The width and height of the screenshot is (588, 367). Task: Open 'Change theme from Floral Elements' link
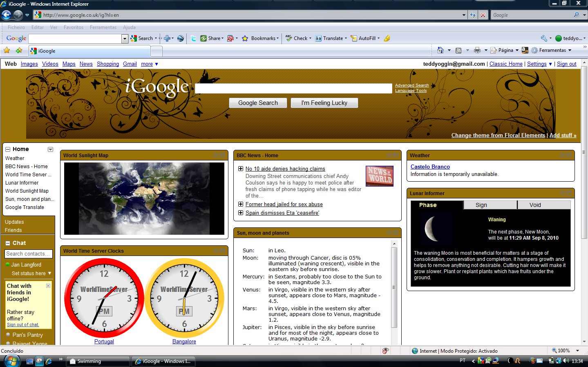tap(498, 135)
